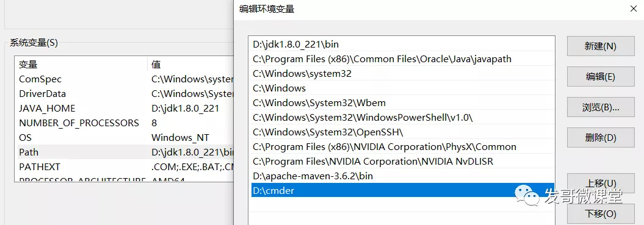Open the 浏览(B)... folder browser

[600, 107]
